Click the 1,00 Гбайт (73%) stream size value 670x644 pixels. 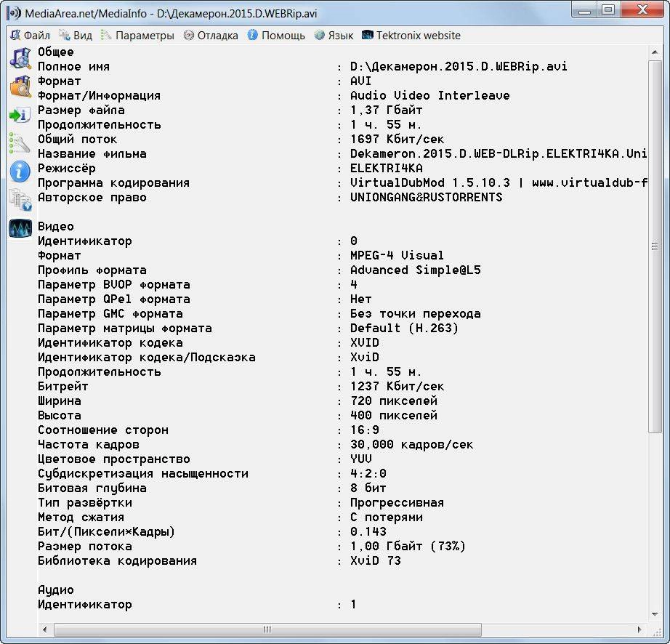(x=408, y=546)
